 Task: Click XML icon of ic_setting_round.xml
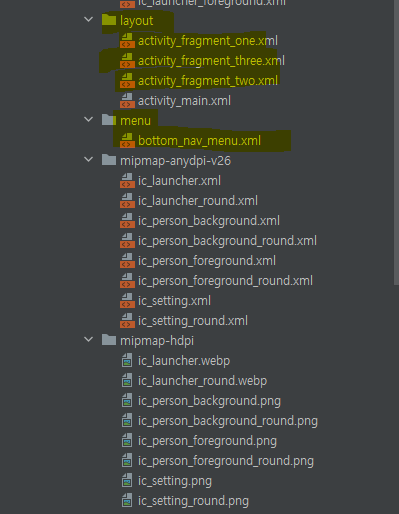coord(127,321)
